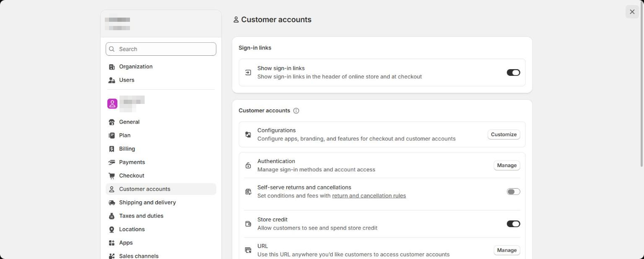Enable Self-serve returns and cancellations toggle
The height and width of the screenshot is (259, 644).
[513, 192]
